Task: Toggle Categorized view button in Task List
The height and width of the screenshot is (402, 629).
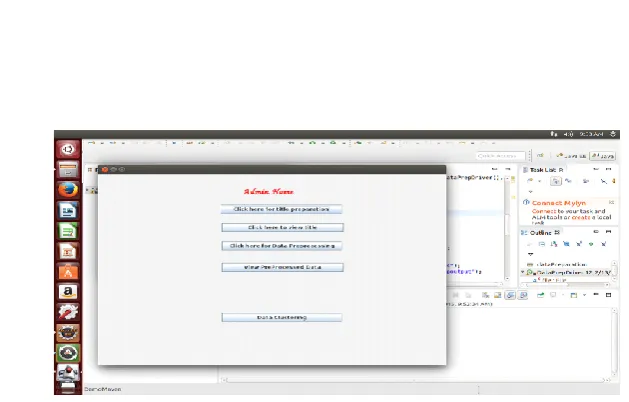Action: (x=556, y=181)
